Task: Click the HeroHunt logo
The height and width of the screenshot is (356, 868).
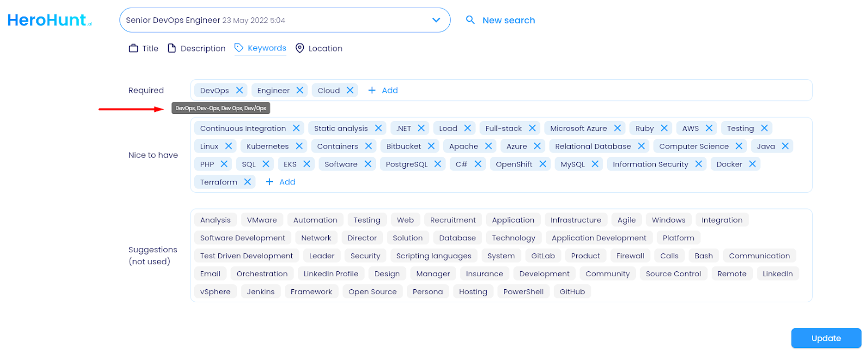Action: pos(49,21)
